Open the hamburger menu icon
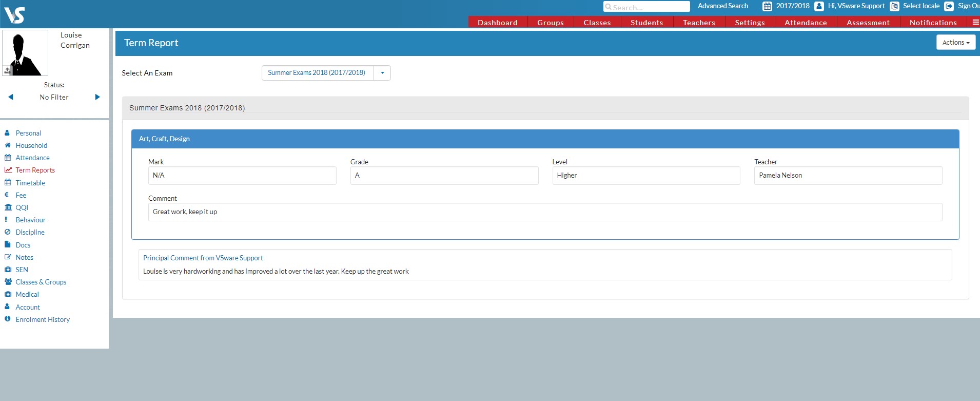 [x=975, y=22]
